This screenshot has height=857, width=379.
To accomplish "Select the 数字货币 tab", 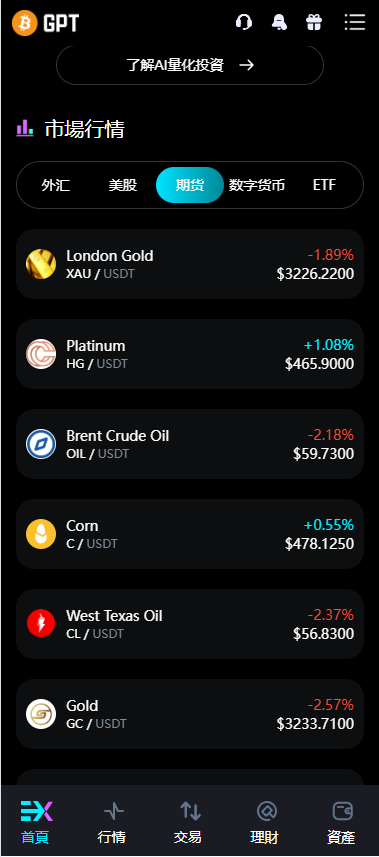I will pos(256,185).
